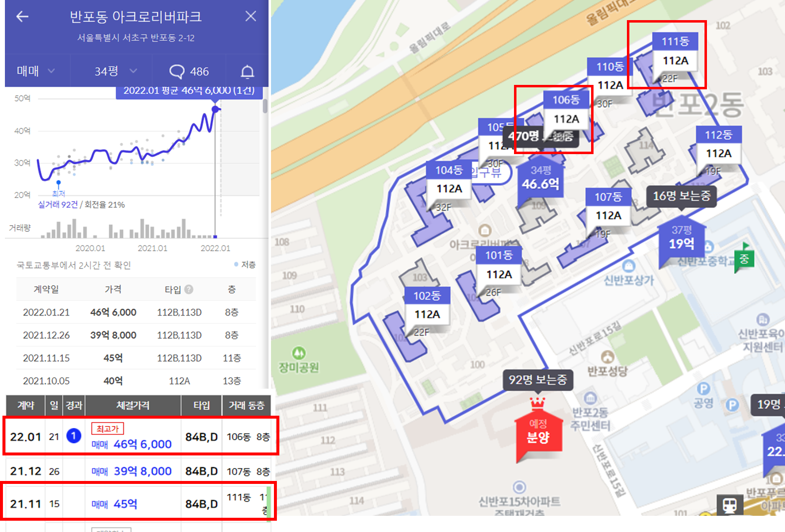Viewport: 785px width, 532px height.
Task: Click the 계약 column header
Action: [x=26, y=405]
